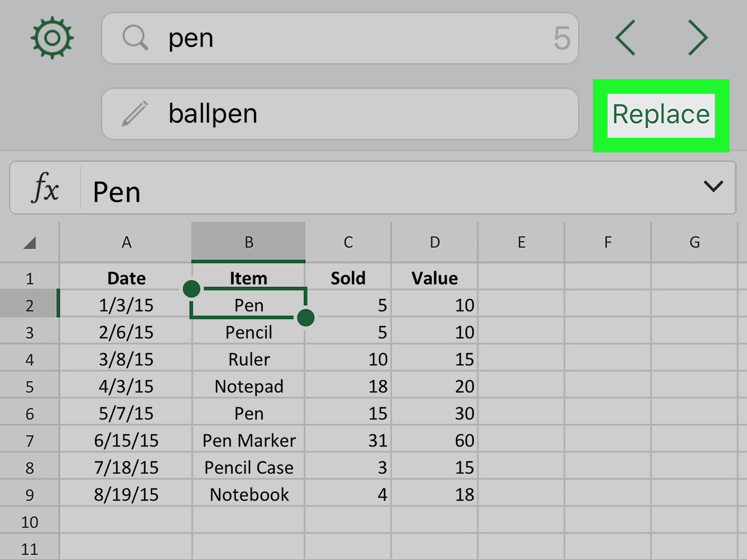Expand the formula bar chevron

click(x=713, y=186)
